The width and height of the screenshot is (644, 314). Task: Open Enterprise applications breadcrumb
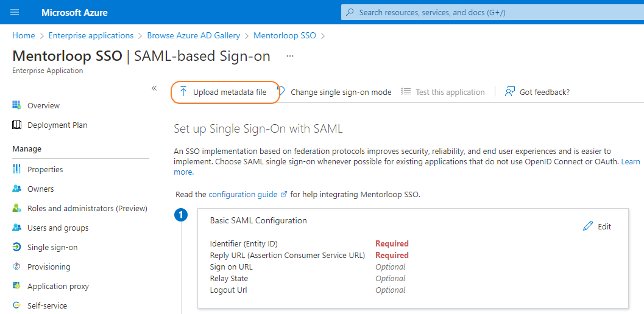point(91,36)
